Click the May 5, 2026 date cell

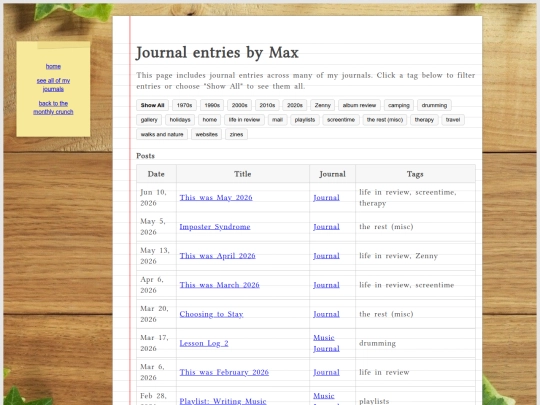[156, 227]
